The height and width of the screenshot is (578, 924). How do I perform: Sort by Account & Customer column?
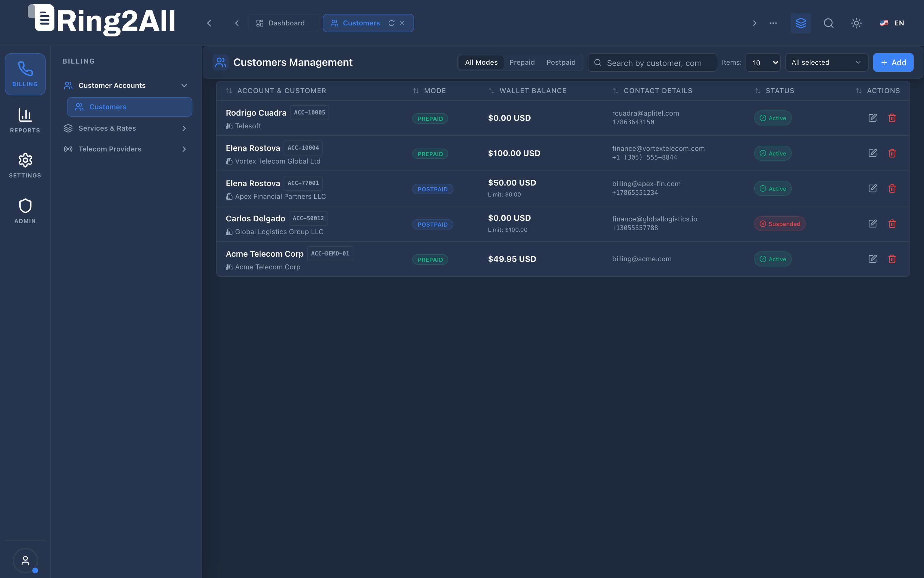[x=276, y=90]
